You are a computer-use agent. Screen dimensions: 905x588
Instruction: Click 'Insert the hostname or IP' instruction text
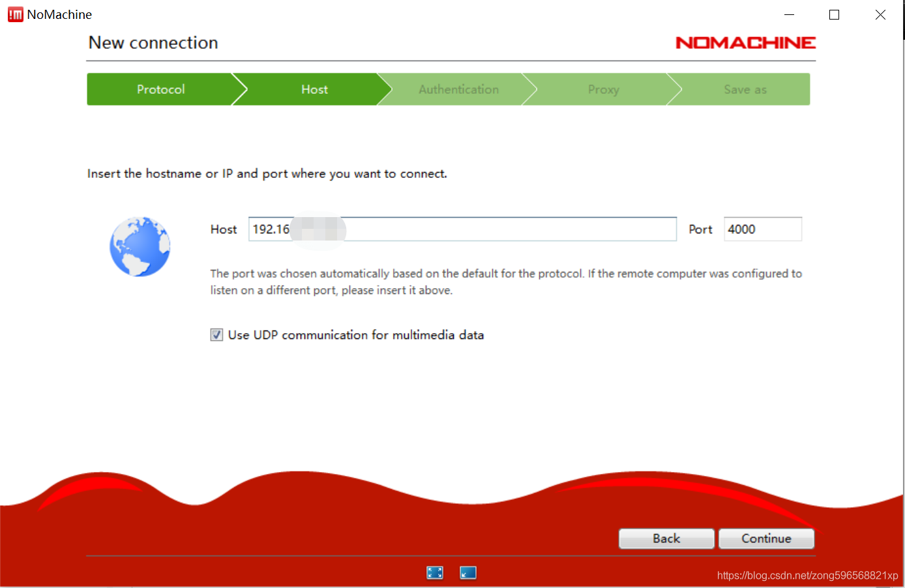click(x=267, y=174)
